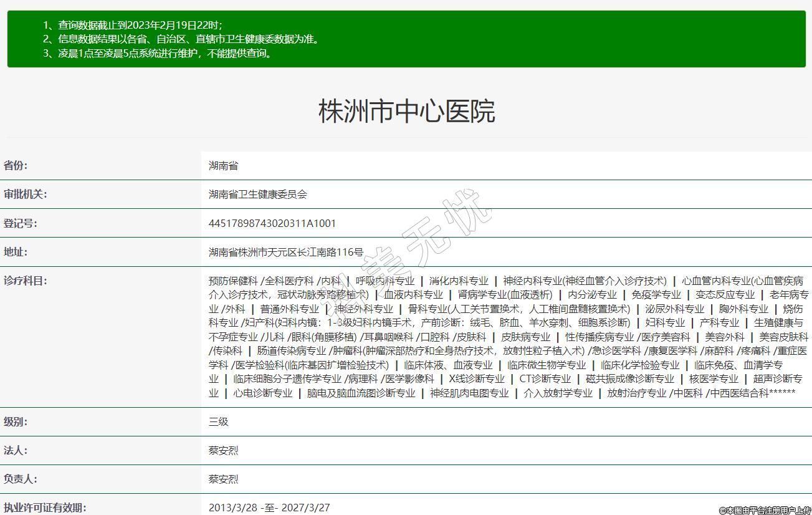Click the 本图由平台注册用户上传 watermark text

pos(765,510)
